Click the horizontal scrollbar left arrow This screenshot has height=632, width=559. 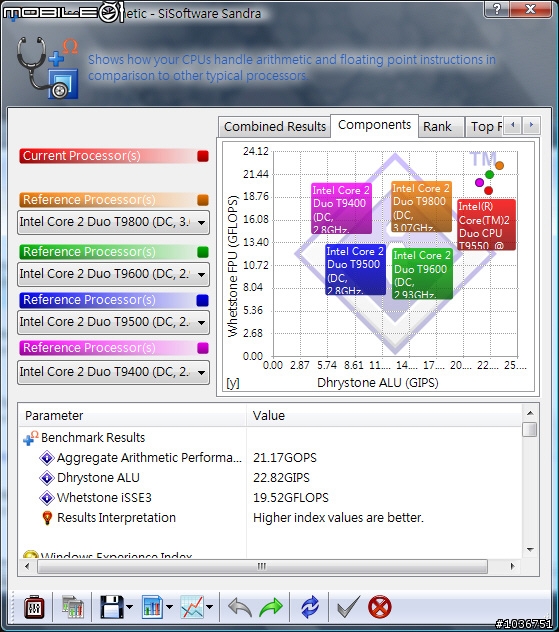tap(27, 566)
